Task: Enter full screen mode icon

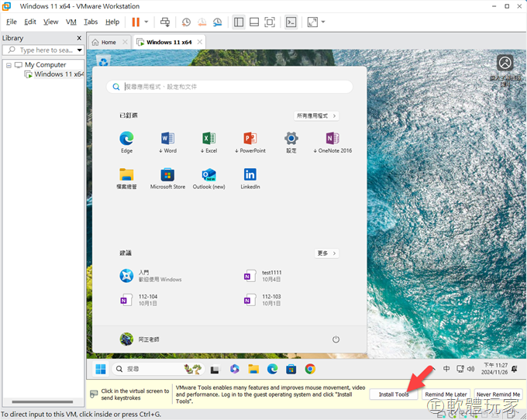Action: [270, 22]
